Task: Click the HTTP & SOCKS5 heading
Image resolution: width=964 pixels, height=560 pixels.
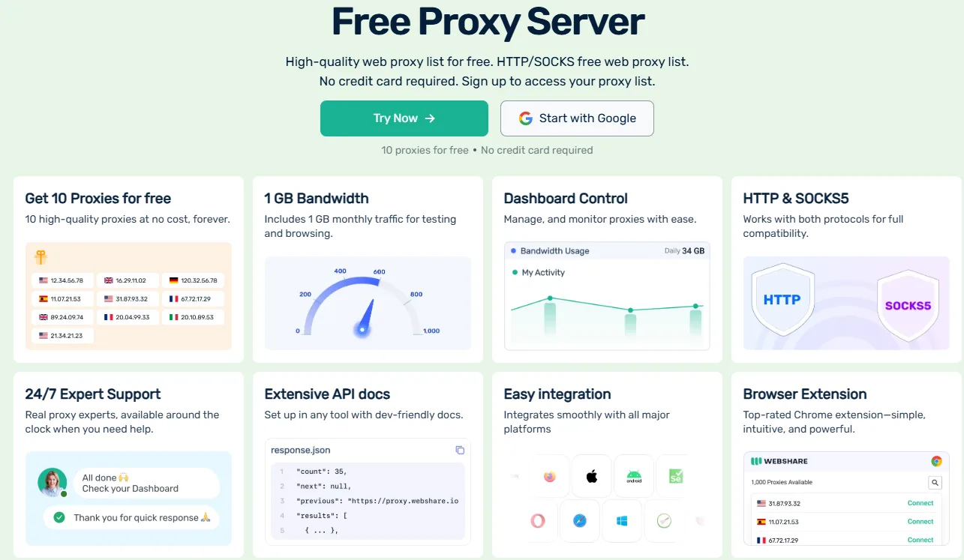Action: [796, 199]
